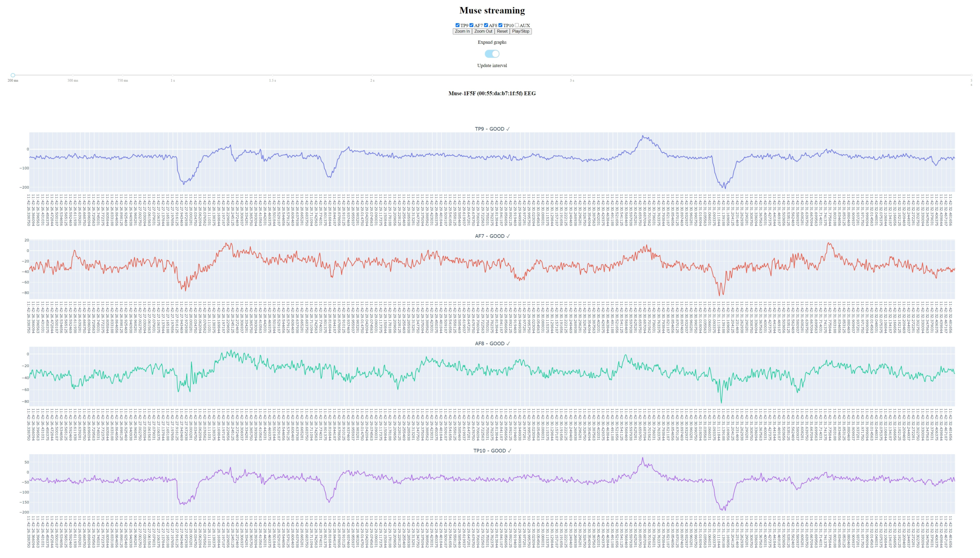Uncheck the AF7 channel checkbox
The height and width of the screenshot is (558, 980).
(471, 25)
